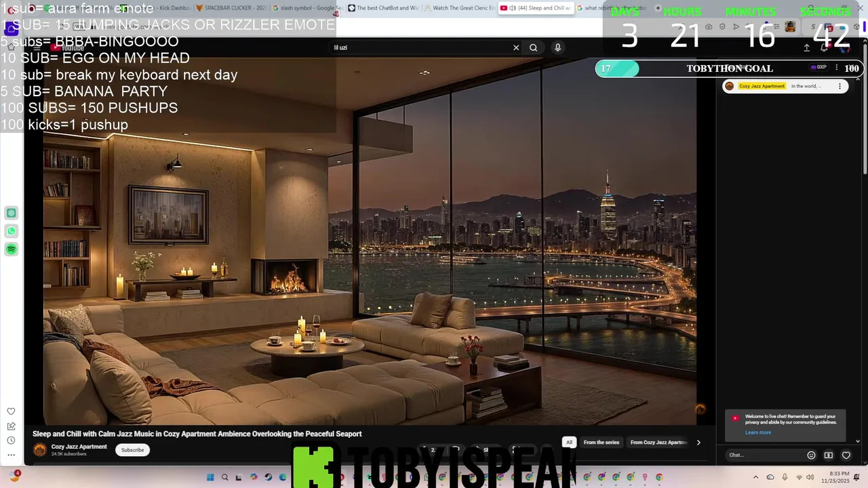Select the 'From the series' chip
868x488 pixels.
(601, 443)
